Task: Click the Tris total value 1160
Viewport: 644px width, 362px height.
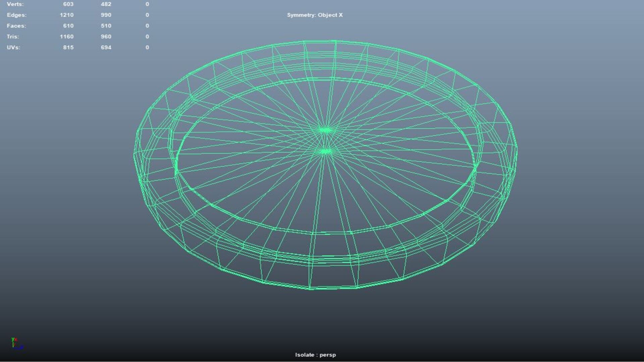Action: click(66, 37)
